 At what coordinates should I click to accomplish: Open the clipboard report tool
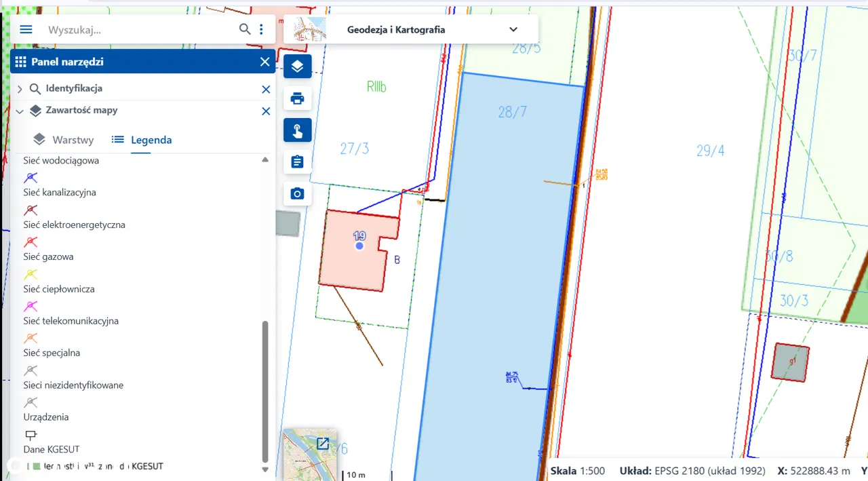click(297, 162)
